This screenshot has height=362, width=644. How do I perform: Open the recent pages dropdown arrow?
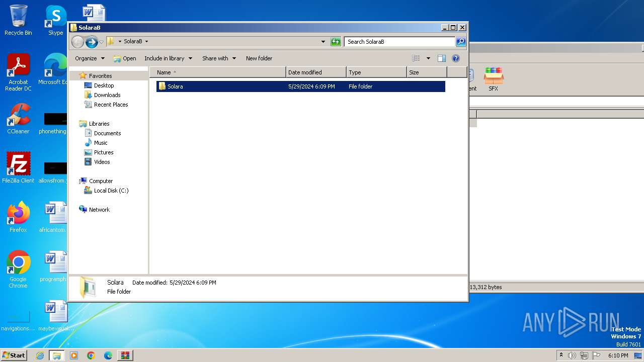tap(101, 42)
